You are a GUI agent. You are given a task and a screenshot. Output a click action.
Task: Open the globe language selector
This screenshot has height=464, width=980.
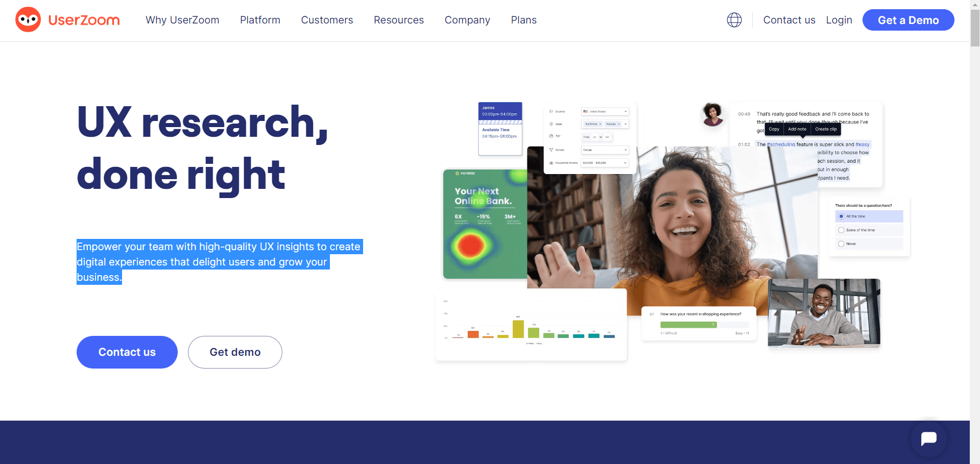[734, 20]
